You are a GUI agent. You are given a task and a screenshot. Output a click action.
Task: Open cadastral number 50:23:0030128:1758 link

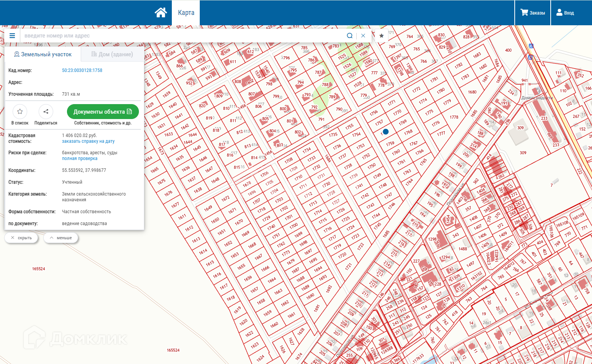[x=82, y=70]
